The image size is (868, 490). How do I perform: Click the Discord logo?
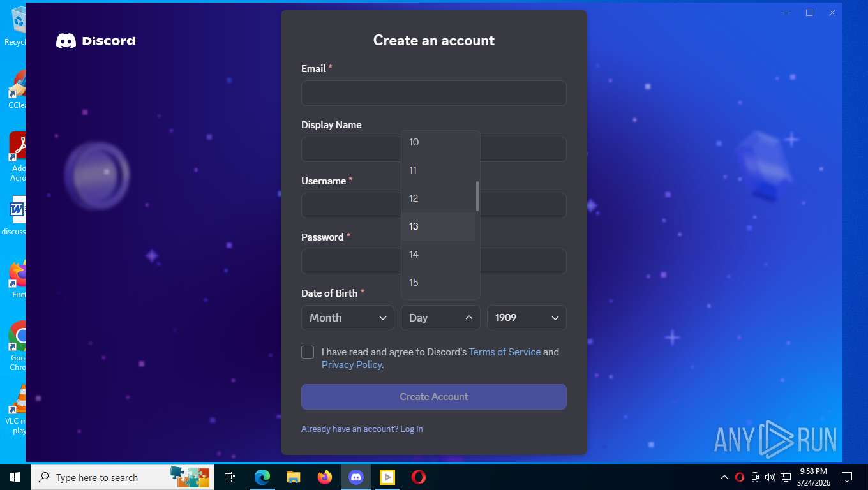tap(96, 41)
